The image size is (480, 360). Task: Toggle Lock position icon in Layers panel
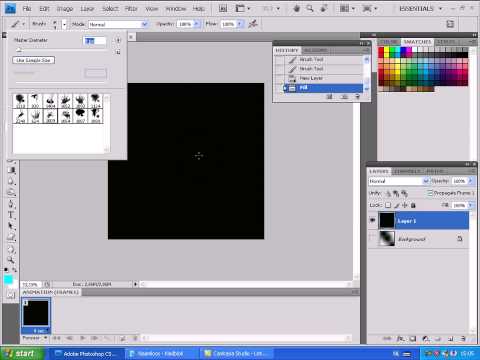coord(405,205)
